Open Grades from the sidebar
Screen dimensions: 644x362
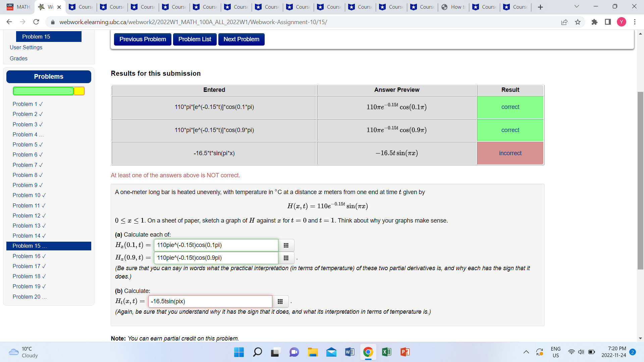pyautogui.click(x=18, y=58)
